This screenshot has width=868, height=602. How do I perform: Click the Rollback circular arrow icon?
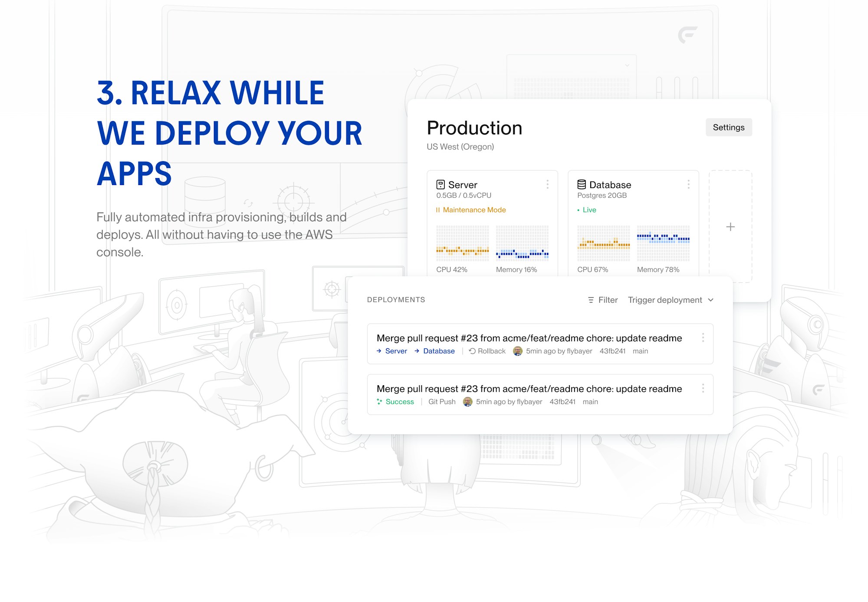pyautogui.click(x=472, y=351)
